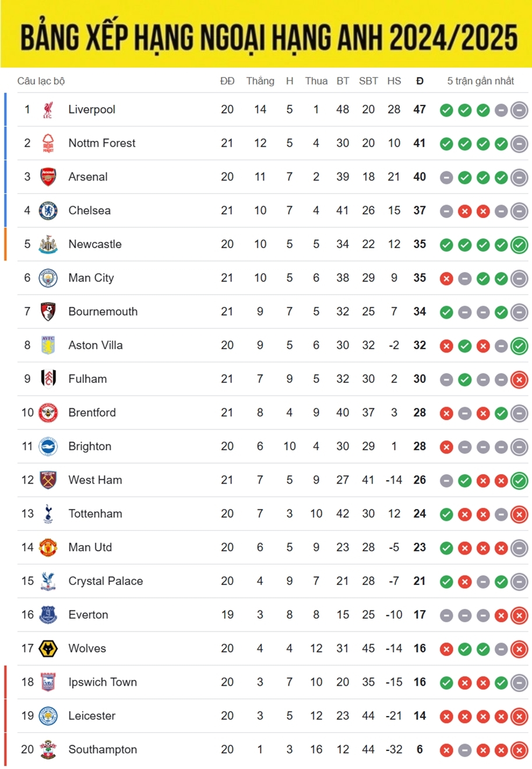Image resolution: width=532 pixels, height=769 pixels.
Task: Click the orange marker beside Newcastle's rank
Action: click(5, 244)
